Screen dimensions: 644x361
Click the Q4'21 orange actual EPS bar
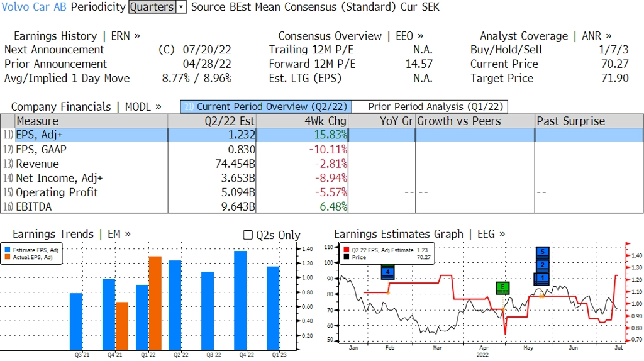122,326
